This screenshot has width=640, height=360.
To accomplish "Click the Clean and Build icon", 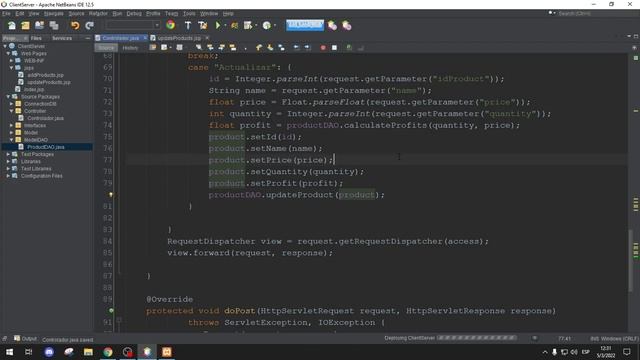I will [203, 25].
